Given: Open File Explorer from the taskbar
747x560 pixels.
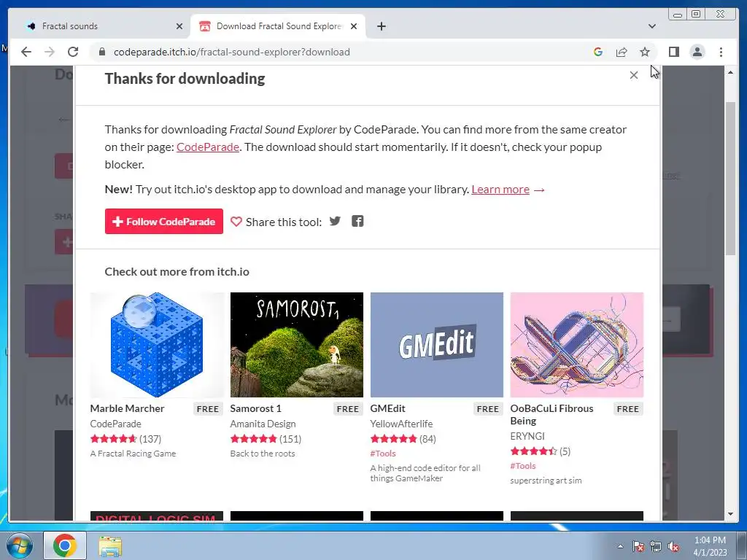Looking at the screenshot, I should pyautogui.click(x=110, y=545).
